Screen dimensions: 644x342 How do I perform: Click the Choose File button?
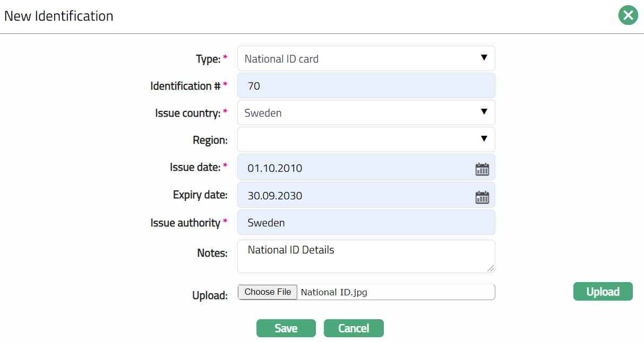pos(268,292)
